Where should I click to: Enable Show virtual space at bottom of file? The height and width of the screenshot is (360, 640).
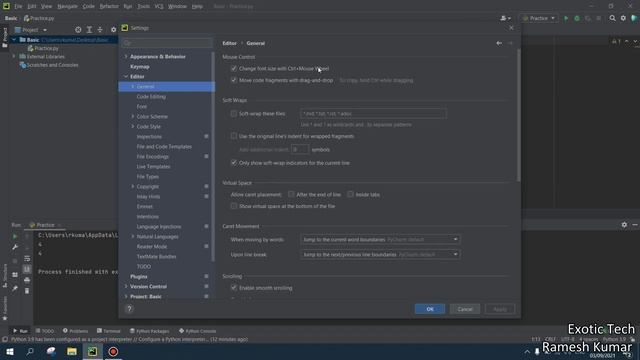[234, 206]
